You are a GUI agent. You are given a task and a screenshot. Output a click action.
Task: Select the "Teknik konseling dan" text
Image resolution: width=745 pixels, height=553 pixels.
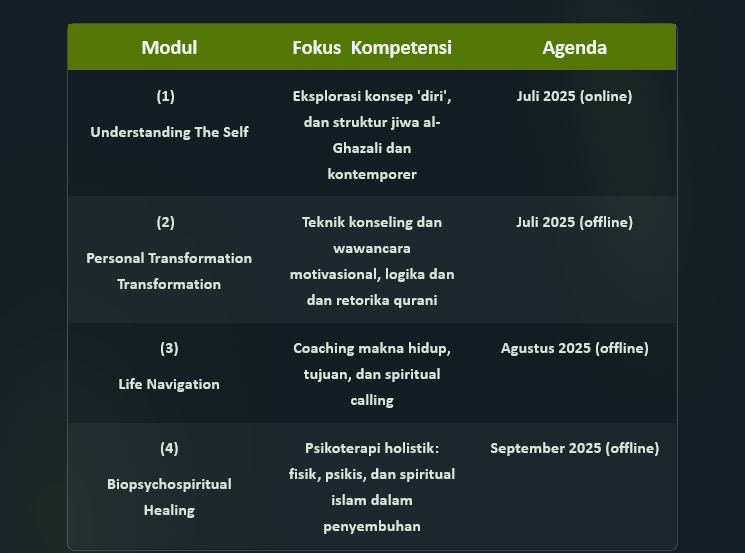[372, 222]
